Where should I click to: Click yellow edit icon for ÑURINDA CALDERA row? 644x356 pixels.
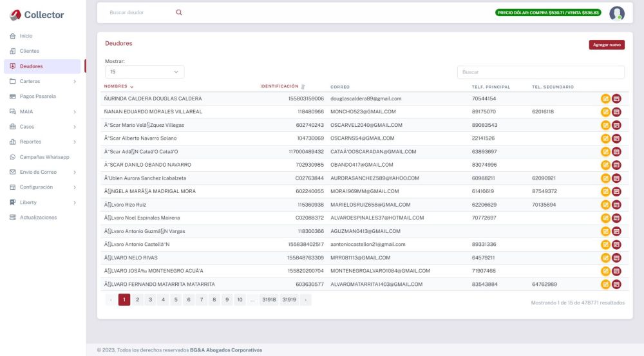click(605, 98)
